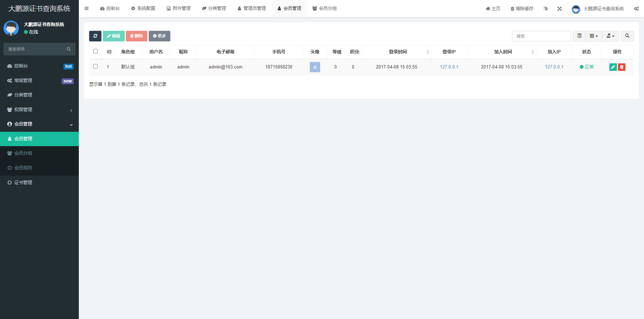Open the column visibility dropdown
This screenshot has width=644, height=319.
tap(594, 36)
